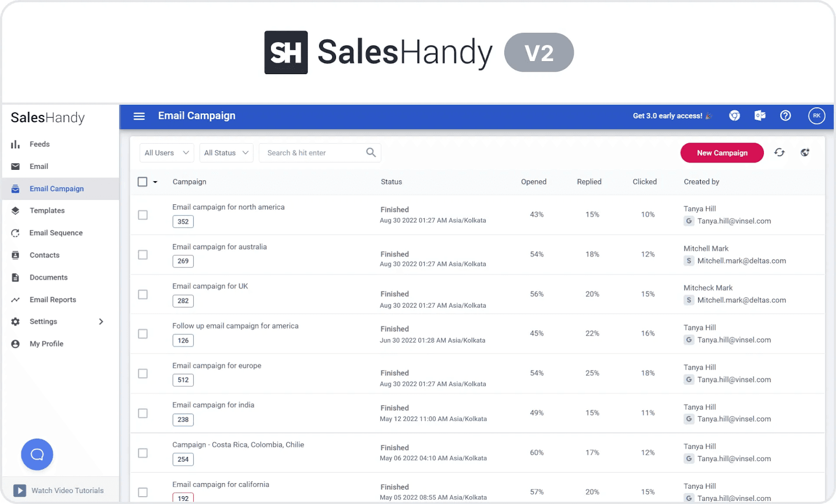Check the Follow up america campaign row
This screenshot has height=504, width=836.
(143, 334)
